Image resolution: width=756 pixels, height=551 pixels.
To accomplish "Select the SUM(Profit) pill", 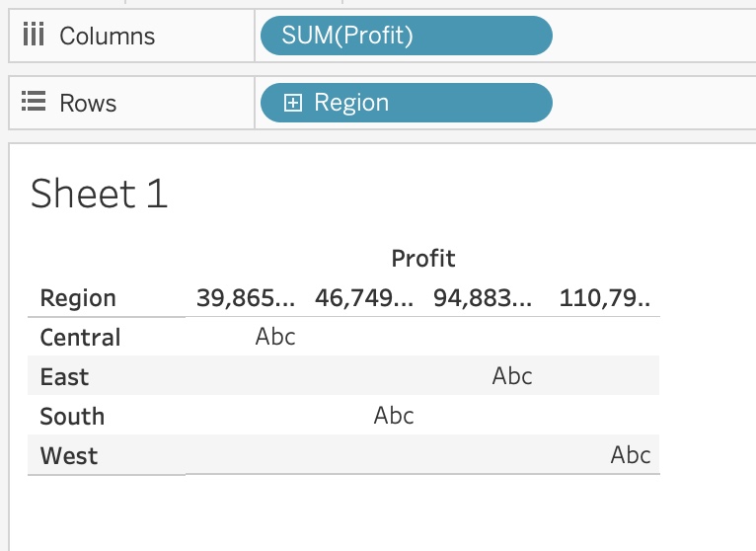I will pos(406,37).
